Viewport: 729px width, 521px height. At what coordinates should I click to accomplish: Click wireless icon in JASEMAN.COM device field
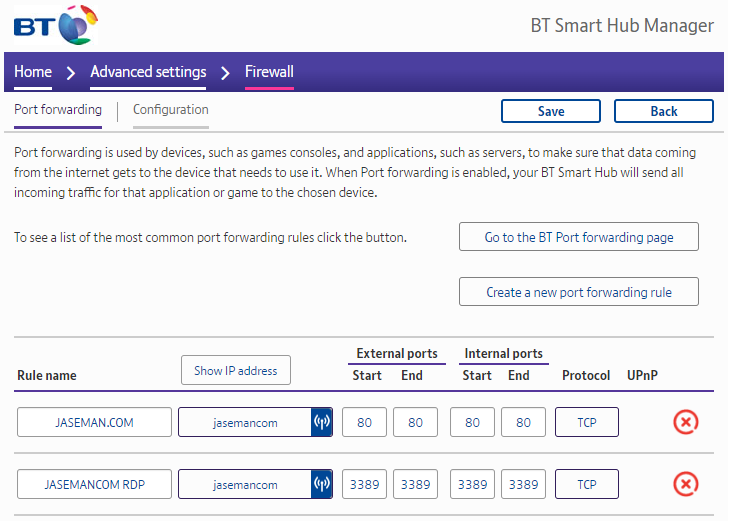tap(321, 422)
